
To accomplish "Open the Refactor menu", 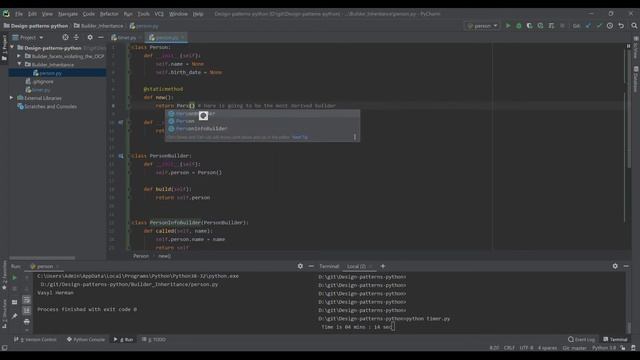I will (x=109, y=14).
